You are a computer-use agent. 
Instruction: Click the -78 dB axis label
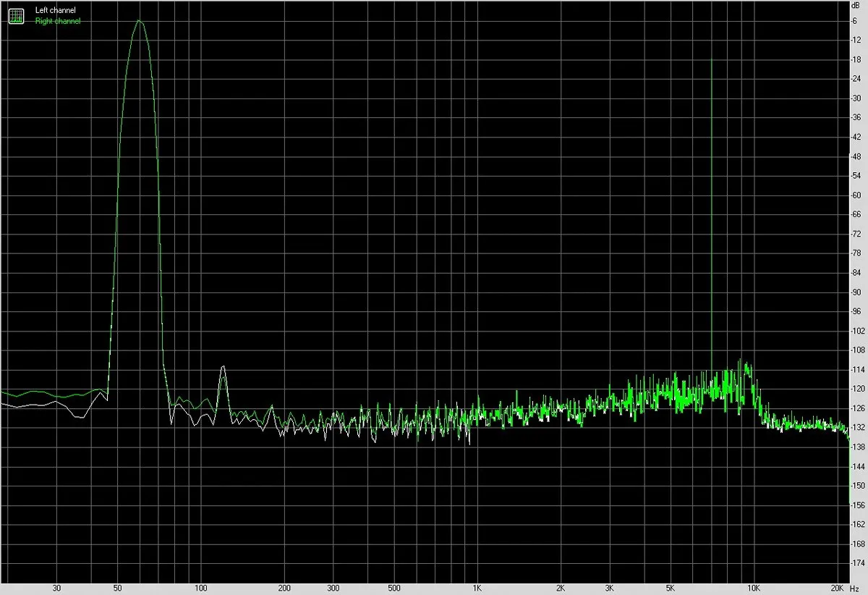pyautogui.click(x=856, y=253)
